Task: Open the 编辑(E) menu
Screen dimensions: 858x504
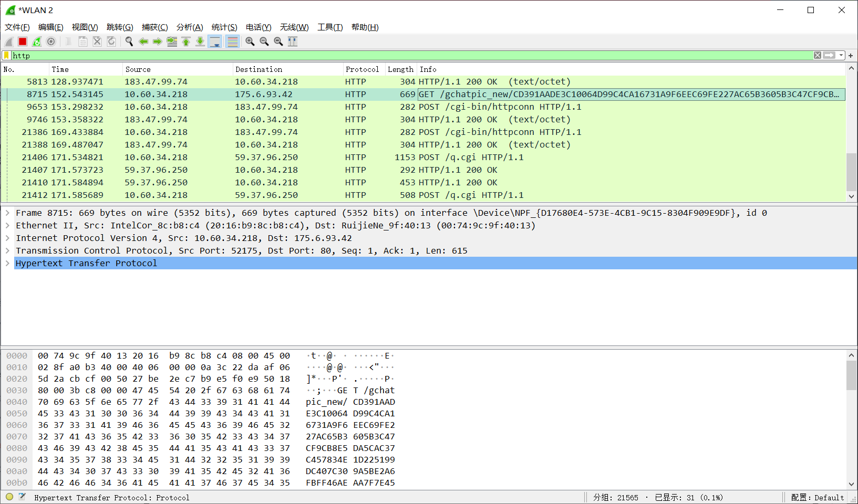Action: 51,27
